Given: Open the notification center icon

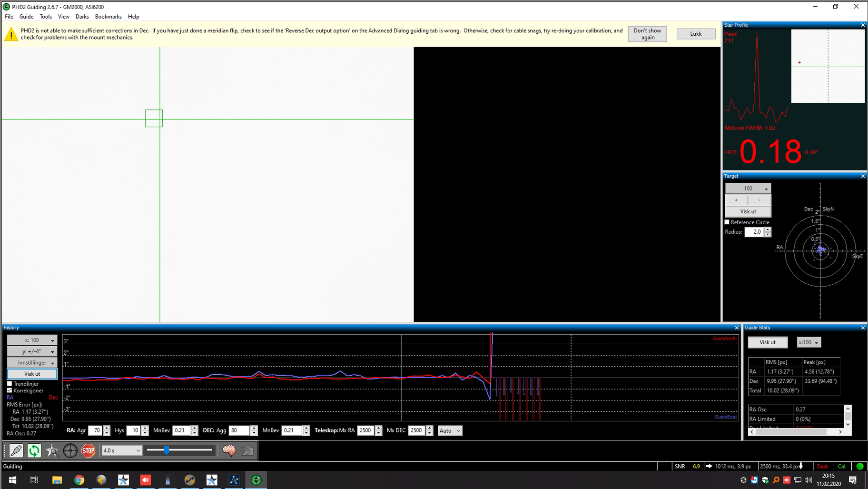Looking at the screenshot, I should [853, 480].
